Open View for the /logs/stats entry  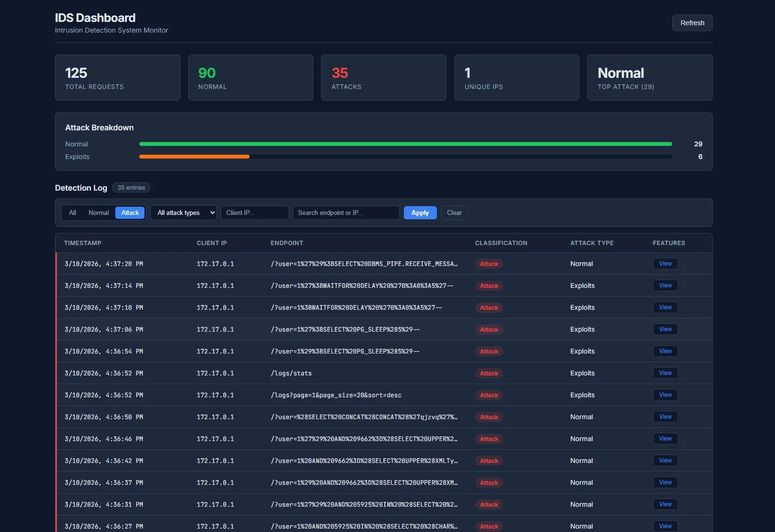pos(665,373)
